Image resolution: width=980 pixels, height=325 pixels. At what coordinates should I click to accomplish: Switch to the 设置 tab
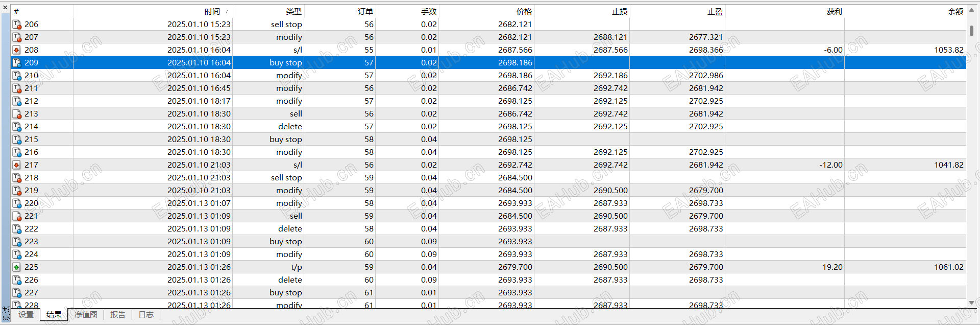coord(26,315)
